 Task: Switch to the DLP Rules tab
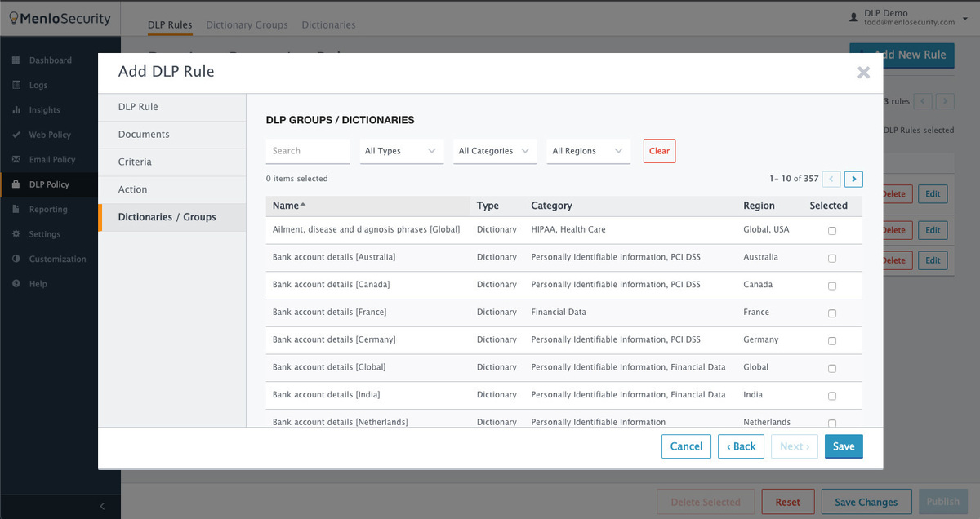(170, 24)
